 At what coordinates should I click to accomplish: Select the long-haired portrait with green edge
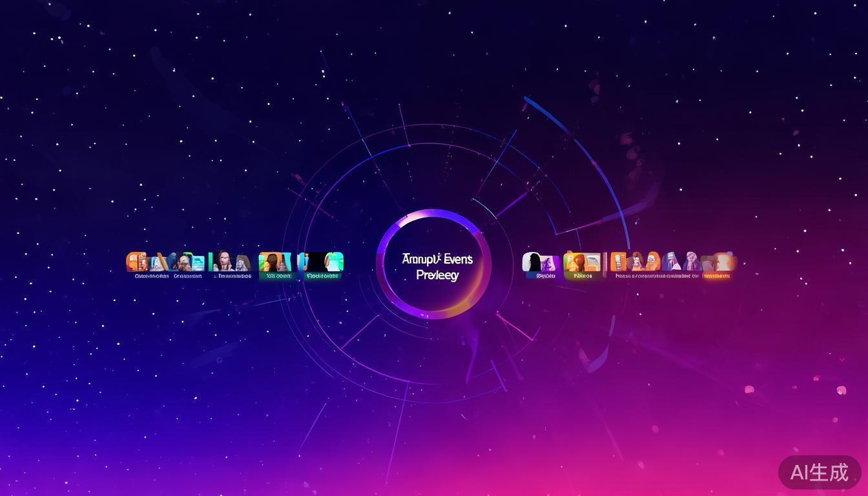[223, 262]
